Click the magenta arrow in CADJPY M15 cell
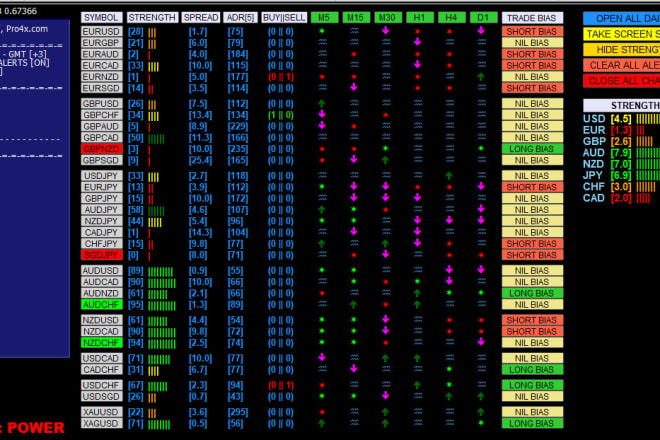 [x=354, y=232]
